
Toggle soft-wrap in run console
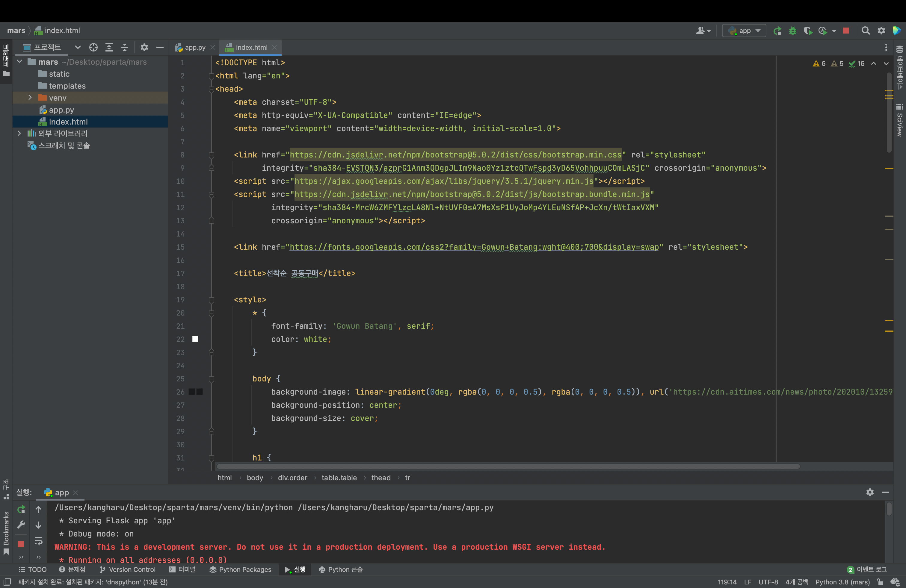38,541
